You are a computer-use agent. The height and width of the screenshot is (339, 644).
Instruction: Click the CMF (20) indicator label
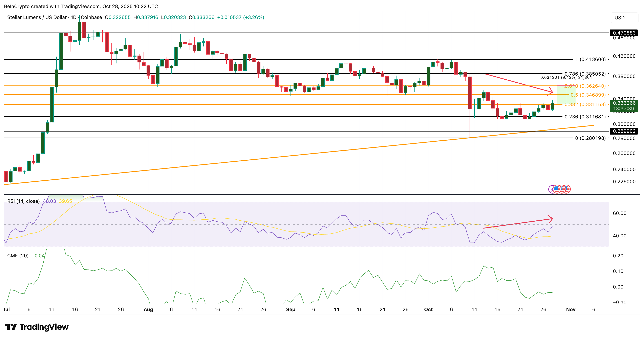18,256
